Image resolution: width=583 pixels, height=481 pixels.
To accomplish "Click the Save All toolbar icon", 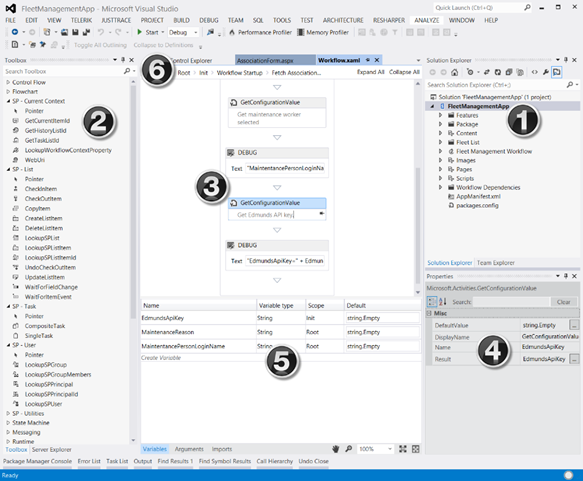I will 86,32.
